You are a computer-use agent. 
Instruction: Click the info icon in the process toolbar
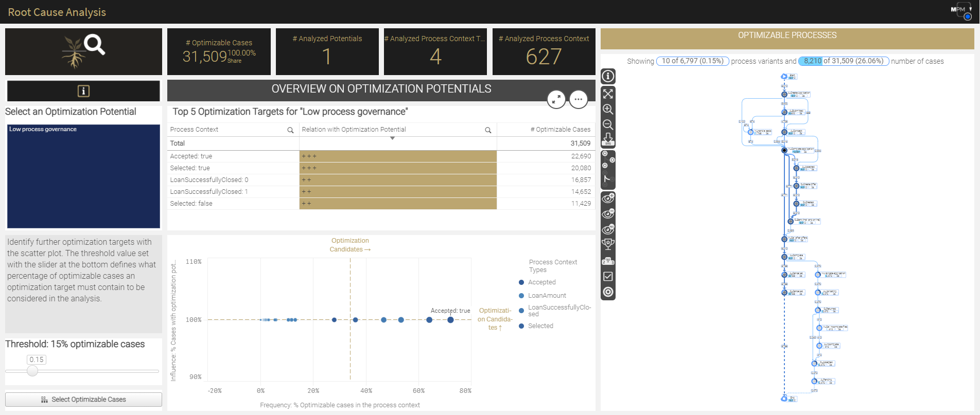[608, 77]
